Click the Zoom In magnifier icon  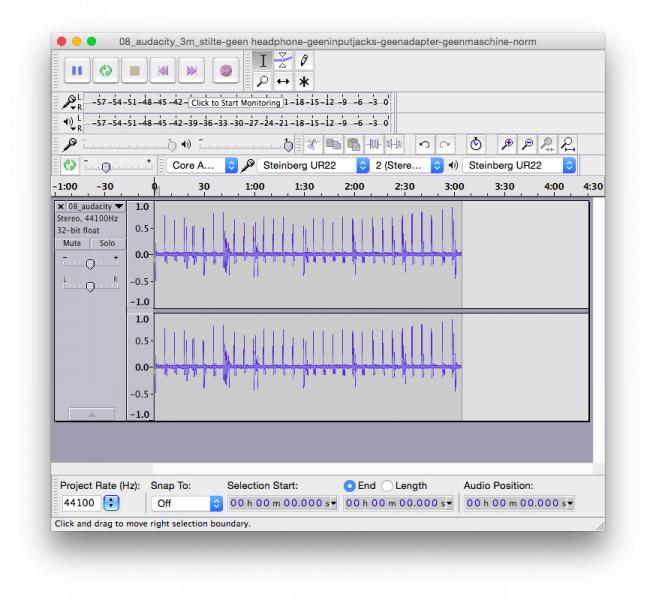[507, 145]
